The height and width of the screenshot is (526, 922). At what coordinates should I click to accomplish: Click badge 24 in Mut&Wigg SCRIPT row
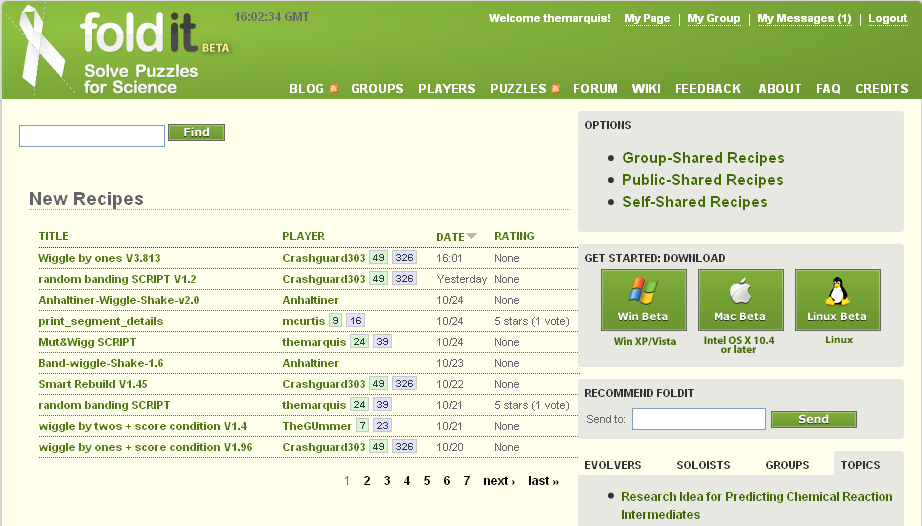point(359,341)
